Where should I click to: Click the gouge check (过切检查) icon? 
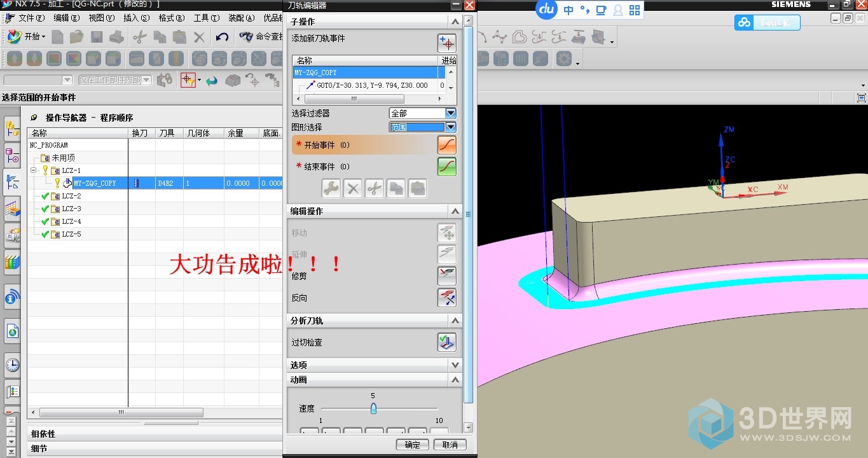tap(447, 342)
